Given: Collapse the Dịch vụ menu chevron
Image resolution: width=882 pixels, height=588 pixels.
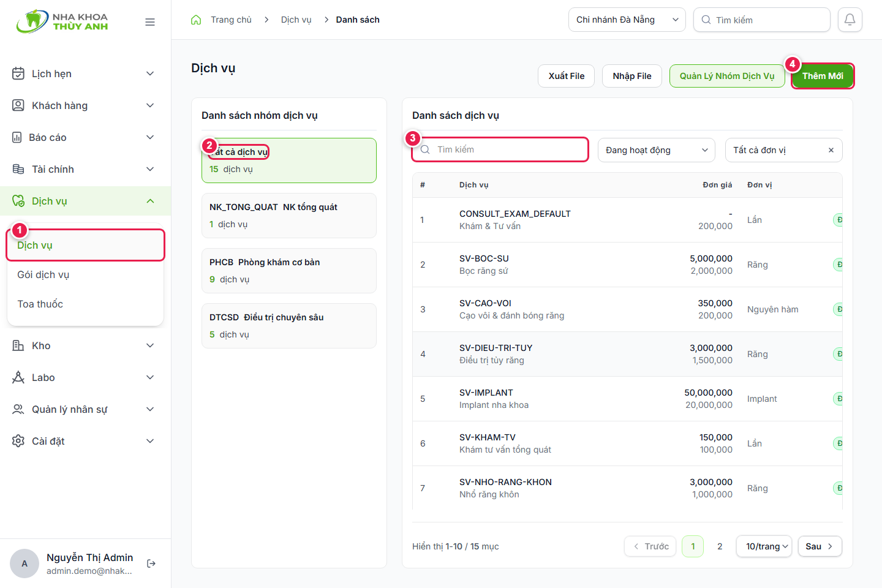Looking at the screenshot, I should pyautogui.click(x=150, y=201).
